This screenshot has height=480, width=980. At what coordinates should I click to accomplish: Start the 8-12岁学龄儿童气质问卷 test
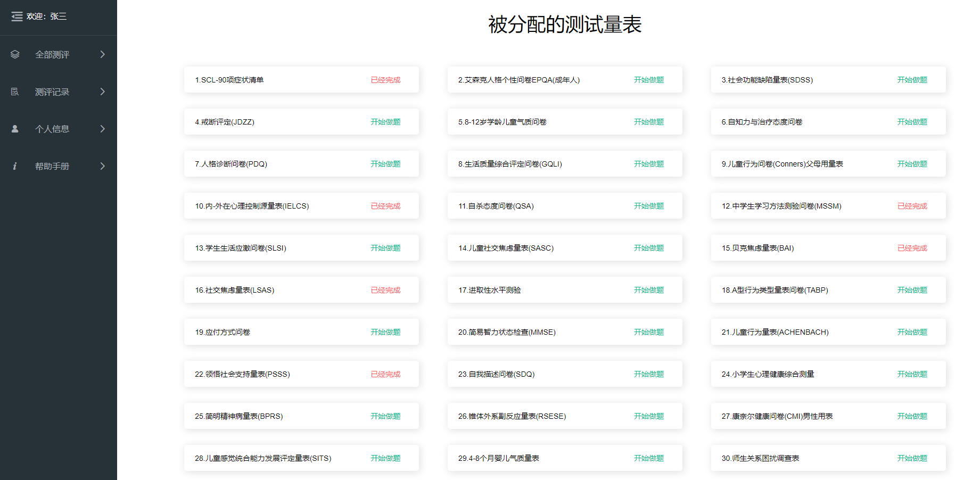pos(649,122)
